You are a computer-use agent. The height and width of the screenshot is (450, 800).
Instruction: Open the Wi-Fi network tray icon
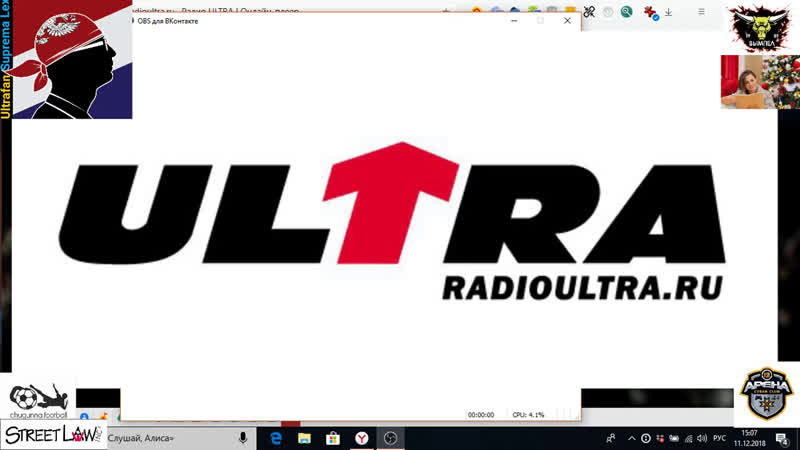[x=688, y=438]
